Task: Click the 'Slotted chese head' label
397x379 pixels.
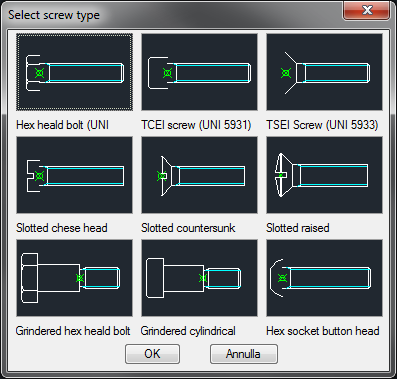Action: tap(62, 228)
